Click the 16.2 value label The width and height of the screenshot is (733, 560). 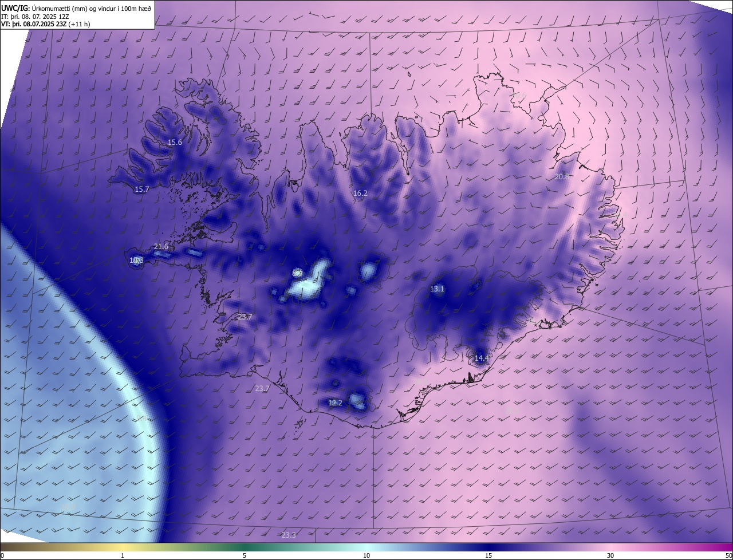click(360, 194)
